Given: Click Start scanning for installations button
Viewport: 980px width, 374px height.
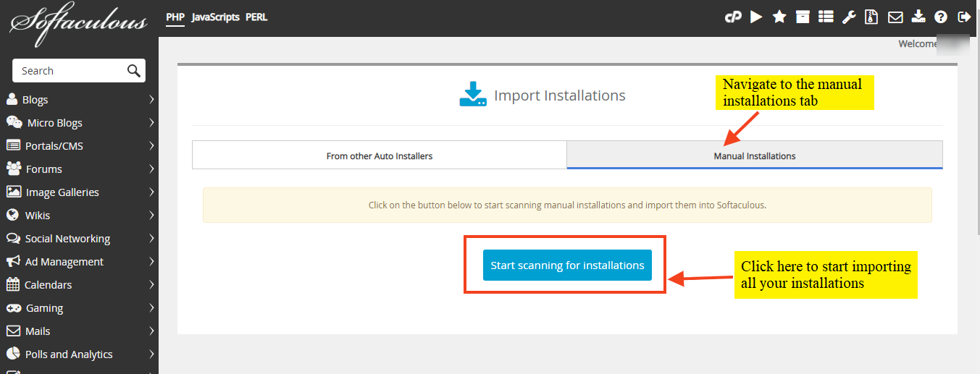Looking at the screenshot, I should [568, 265].
